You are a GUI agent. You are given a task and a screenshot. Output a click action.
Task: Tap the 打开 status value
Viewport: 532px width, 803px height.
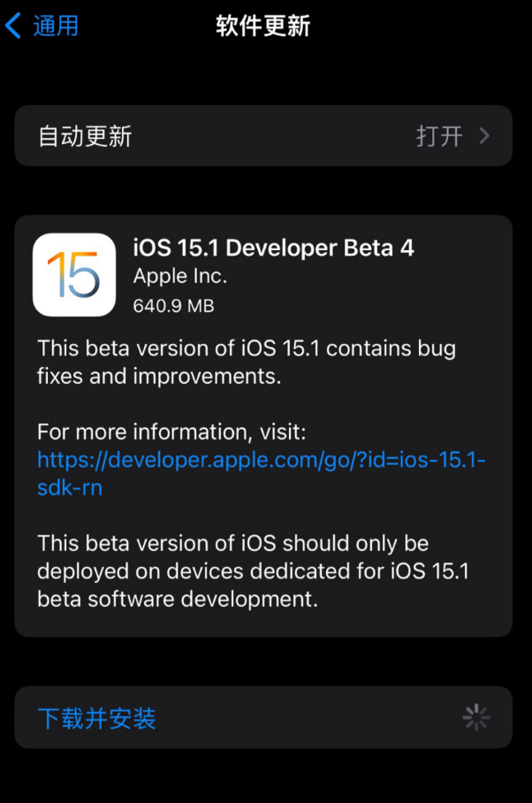pyautogui.click(x=439, y=136)
